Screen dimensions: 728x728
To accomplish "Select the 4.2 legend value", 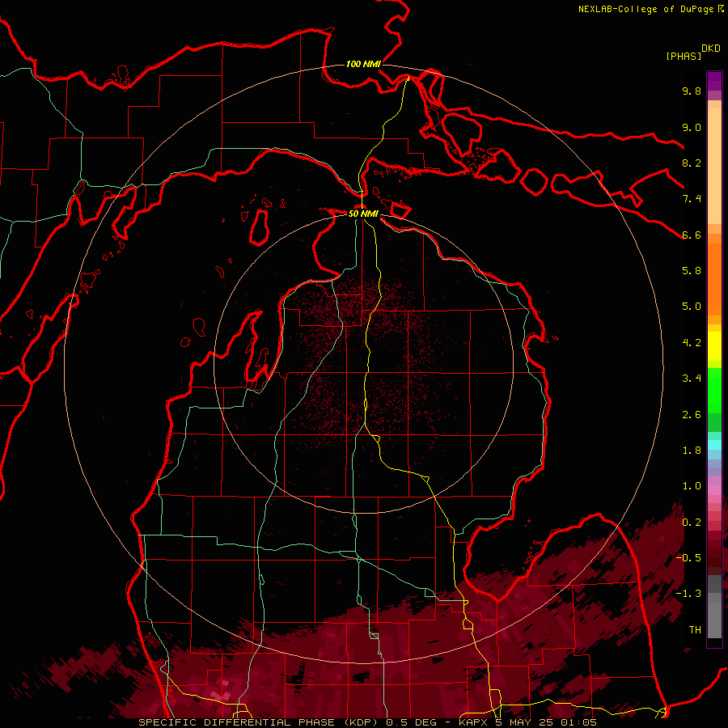I will 692,343.
